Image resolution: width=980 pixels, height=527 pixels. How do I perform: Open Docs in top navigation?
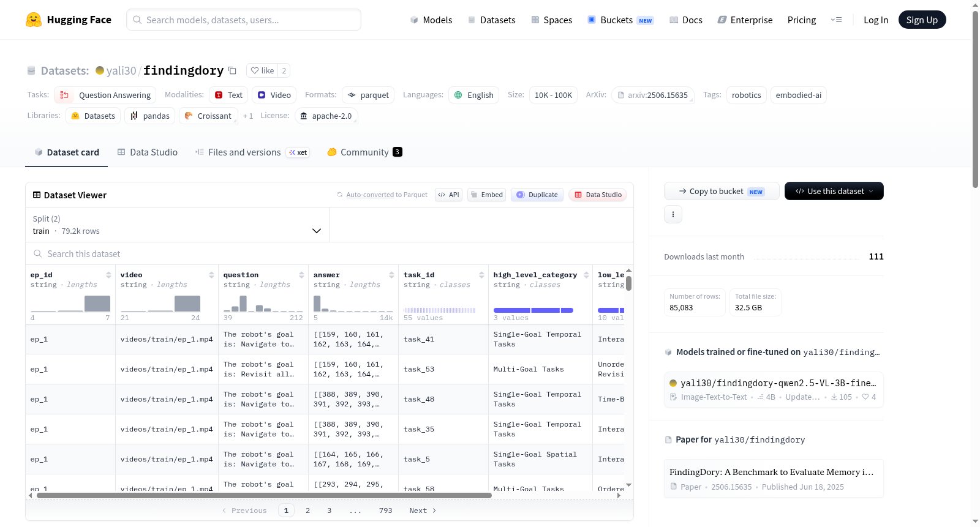pyautogui.click(x=686, y=20)
